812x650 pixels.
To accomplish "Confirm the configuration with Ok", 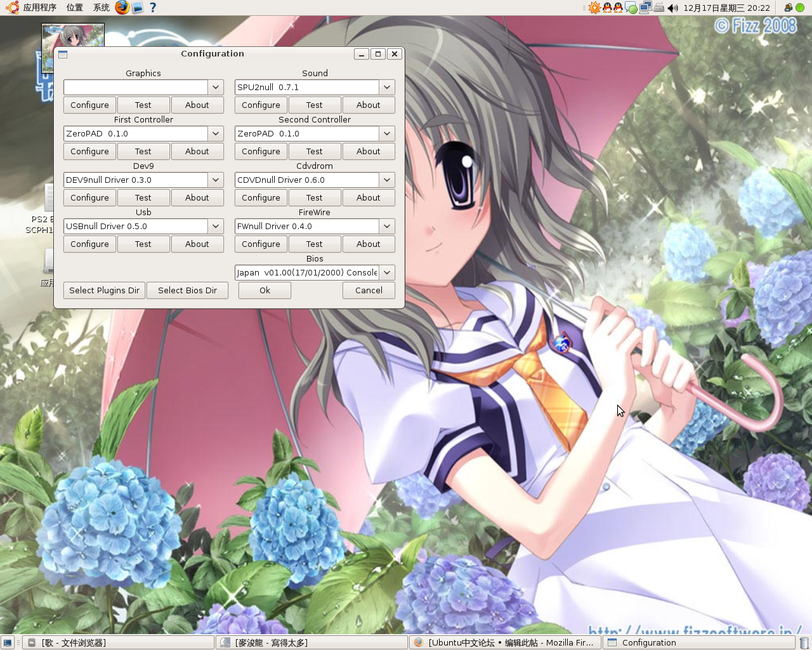I will [x=265, y=290].
